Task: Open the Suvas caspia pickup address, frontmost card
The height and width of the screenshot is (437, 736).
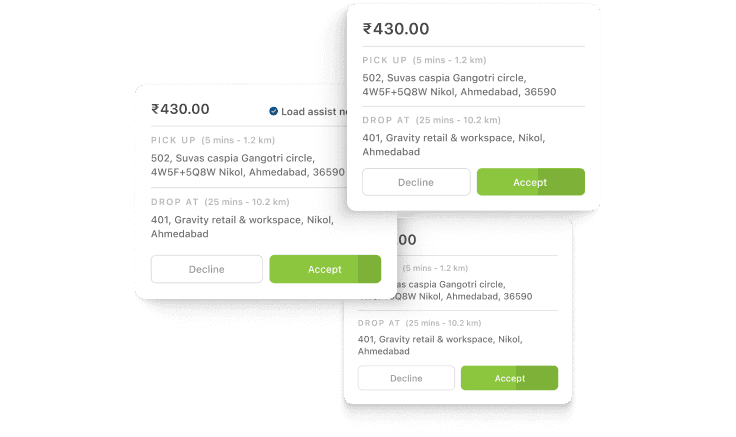Action: tap(459, 84)
